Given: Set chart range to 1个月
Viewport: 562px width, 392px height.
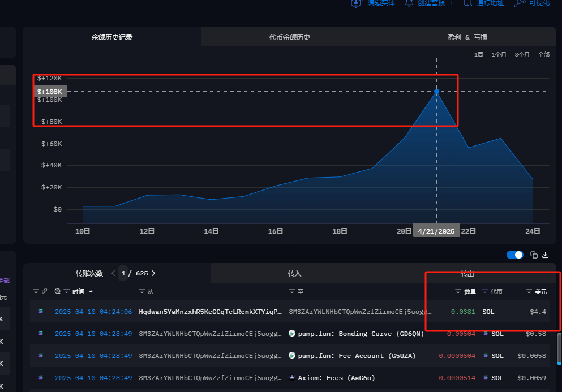Looking at the screenshot, I should pos(499,55).
